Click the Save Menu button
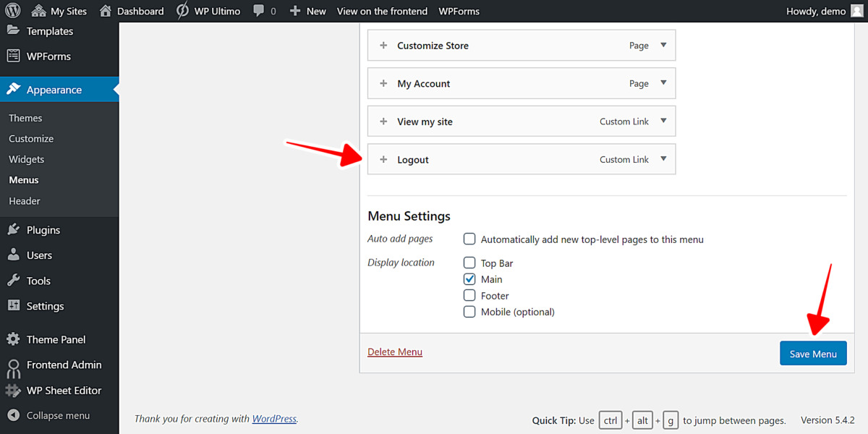This screenshot has width=868, height=434. coord(813,353)
